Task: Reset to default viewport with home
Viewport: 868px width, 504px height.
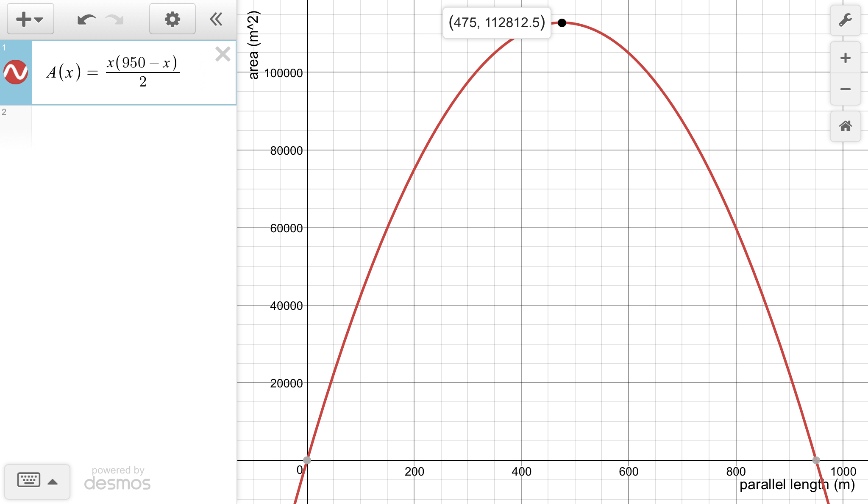Action: pos(845,126)
